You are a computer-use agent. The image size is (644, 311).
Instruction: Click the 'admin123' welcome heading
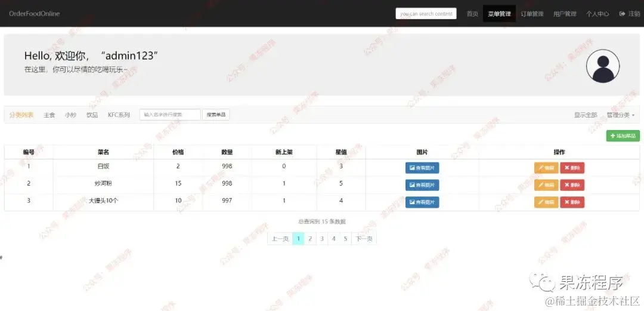point(91,56)
